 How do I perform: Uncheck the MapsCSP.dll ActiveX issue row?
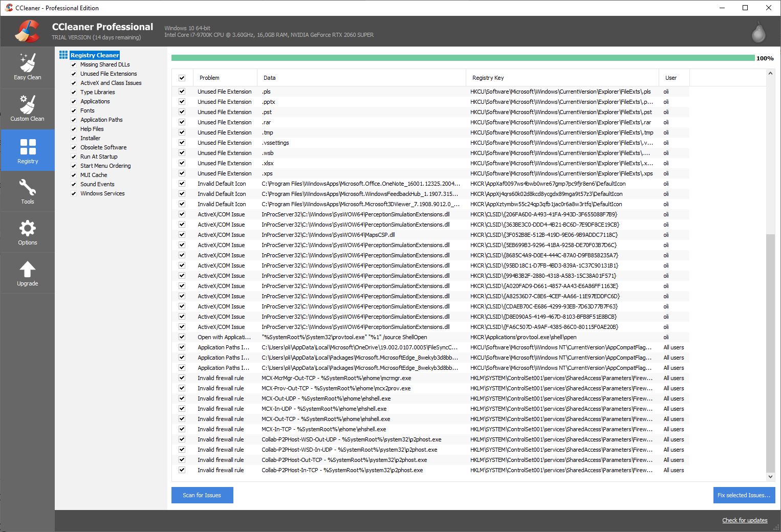click(x=182, y=235)
